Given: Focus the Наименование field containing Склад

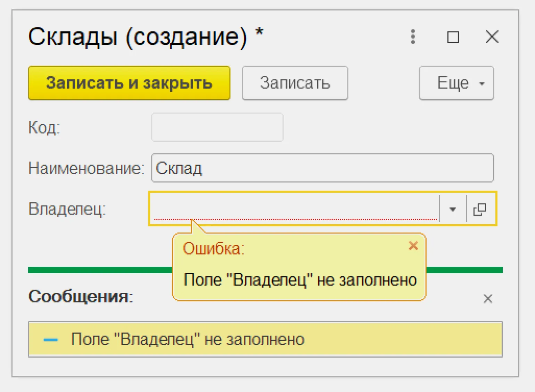Looking at the screenshot, I should [322, 168].
